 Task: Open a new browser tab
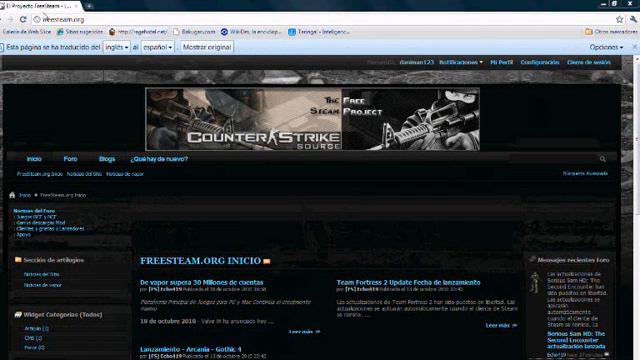point(89,6)
